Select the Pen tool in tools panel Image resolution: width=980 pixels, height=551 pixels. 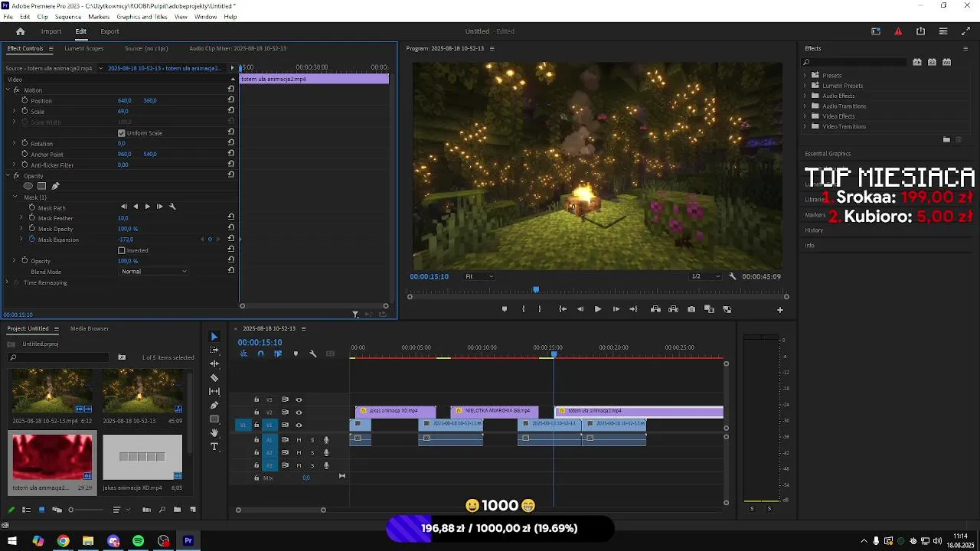(214, 406)
